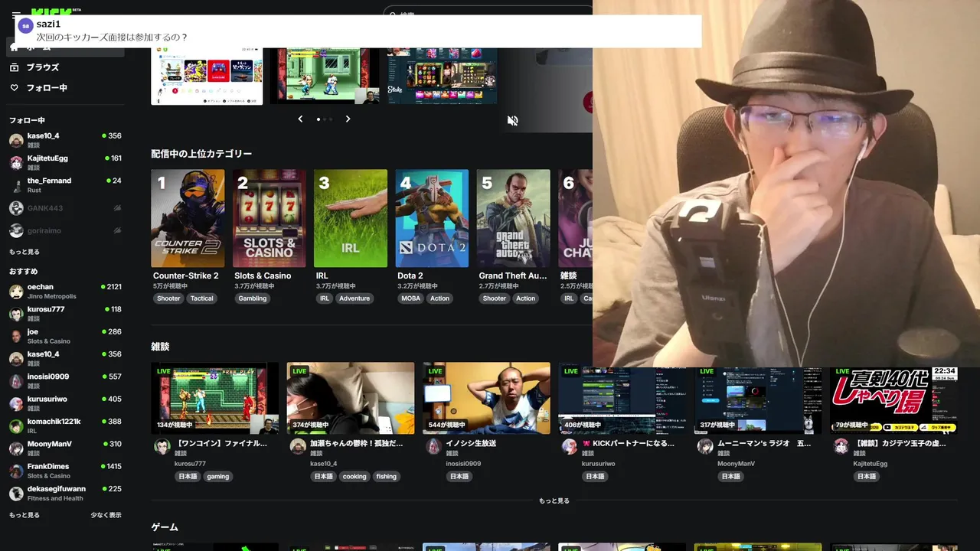Select the Tactical tag
Viewport: 980px width, 551px height.
[202, 298]
